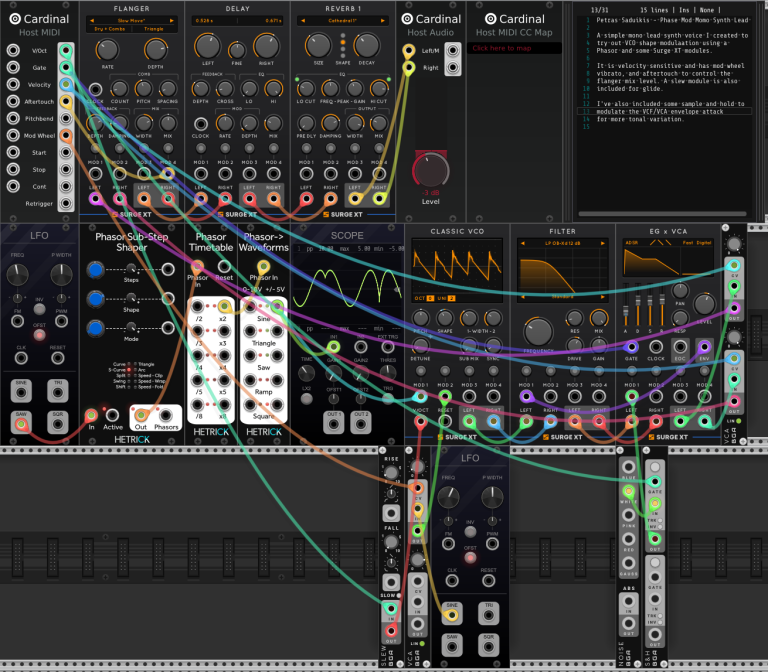Click the top-row LFO SAW output jack
This screenshot has width=768, height=672.
(x=21, y=423)
